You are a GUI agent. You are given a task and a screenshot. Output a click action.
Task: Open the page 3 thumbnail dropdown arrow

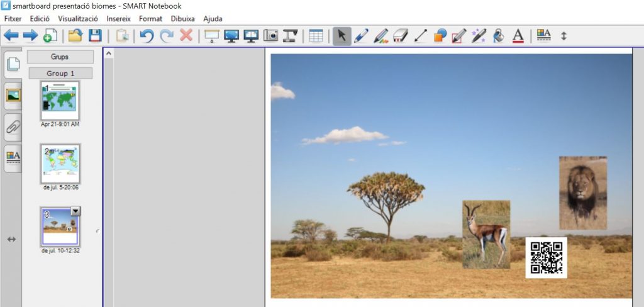pos(74,211)
